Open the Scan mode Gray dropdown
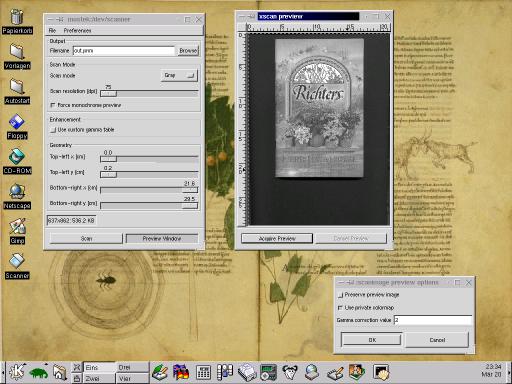The image size is (512, 384). [179, 75]
